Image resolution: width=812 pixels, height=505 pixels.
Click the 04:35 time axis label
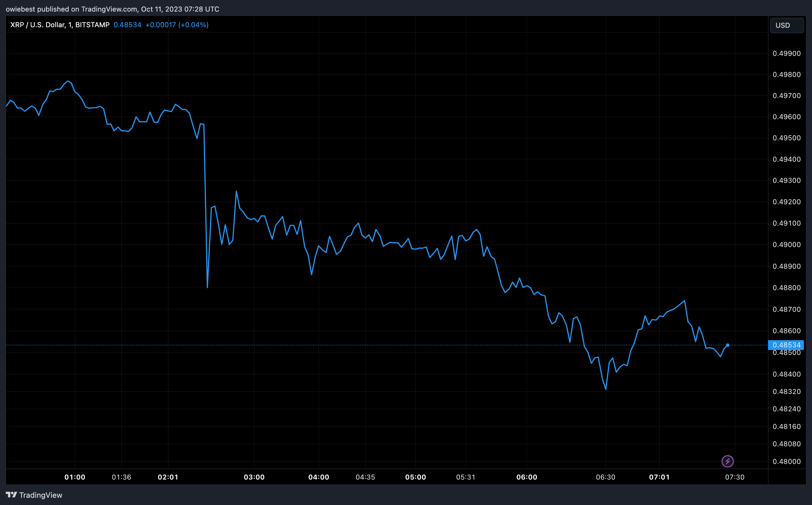[365, 477]
